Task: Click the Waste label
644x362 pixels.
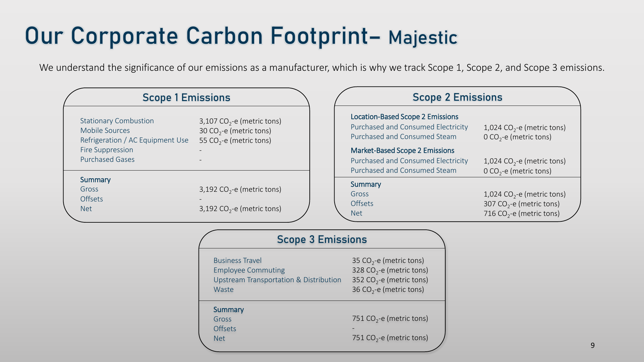Action: coord(223,290)
